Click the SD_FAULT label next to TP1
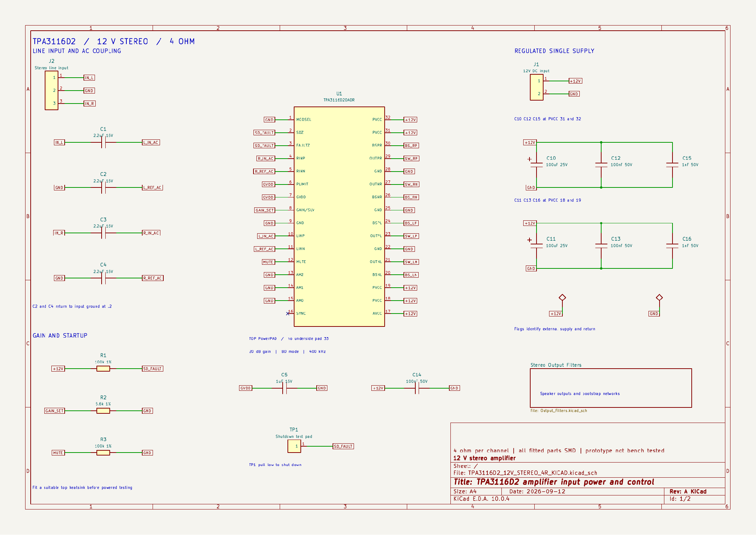Image resolution: width=756 pixels, height=535 pixels. click(343, 446)
